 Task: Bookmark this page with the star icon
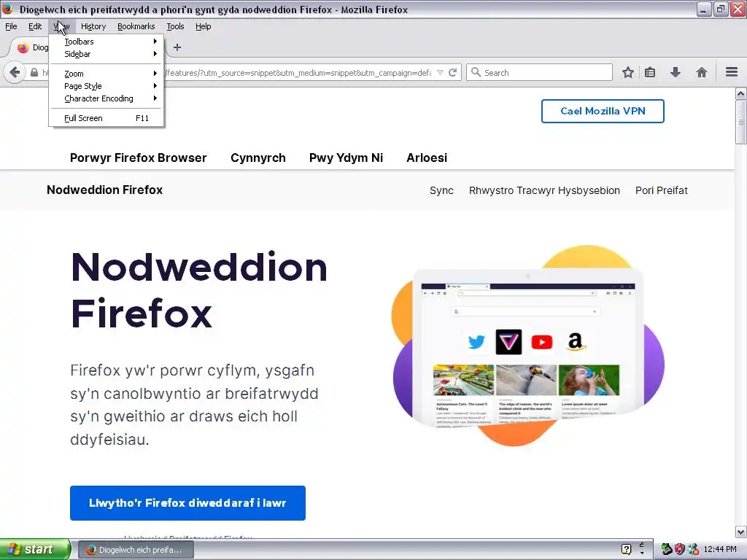pyautogui.click(x=628, y=72)
